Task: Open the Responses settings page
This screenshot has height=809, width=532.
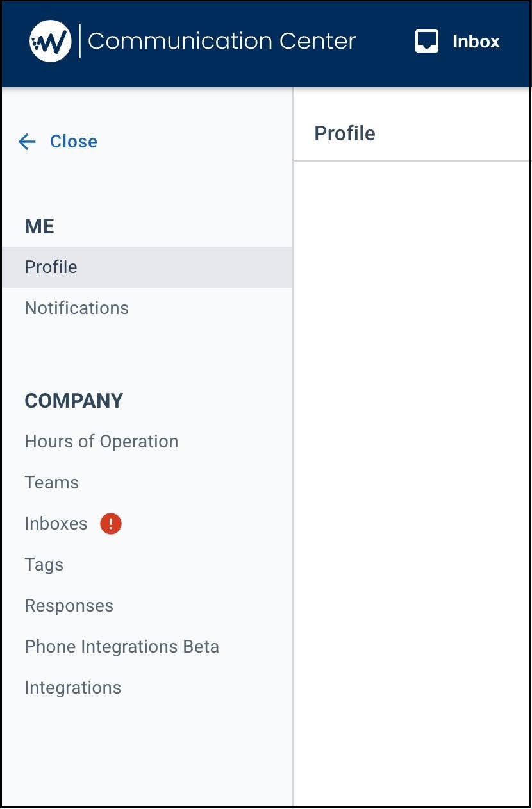Action: [x=69, y=605]
